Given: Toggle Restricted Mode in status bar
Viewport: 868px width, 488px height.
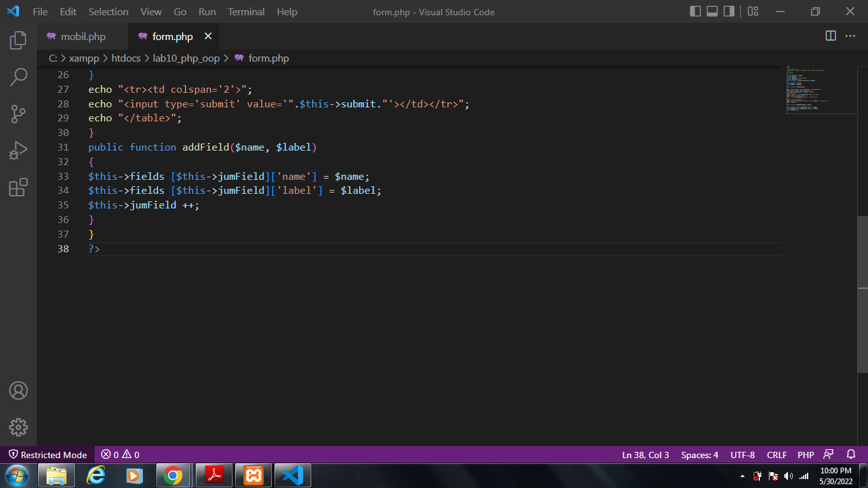Looking at the screenshot, I should click(48, 454).
